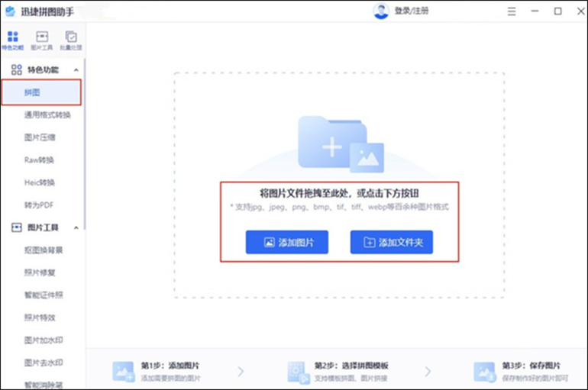Select 图片压缩 in the sidebar

[x=40, y=137]
